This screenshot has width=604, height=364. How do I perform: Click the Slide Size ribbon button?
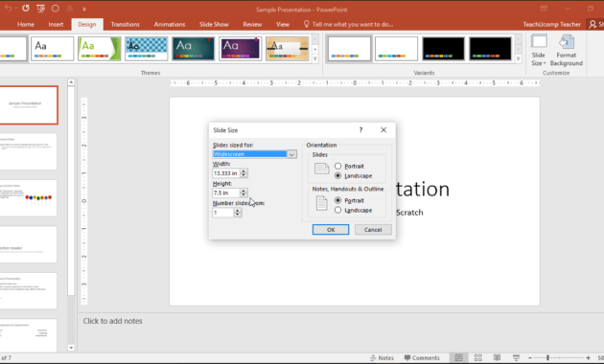[x=538, y=50]
